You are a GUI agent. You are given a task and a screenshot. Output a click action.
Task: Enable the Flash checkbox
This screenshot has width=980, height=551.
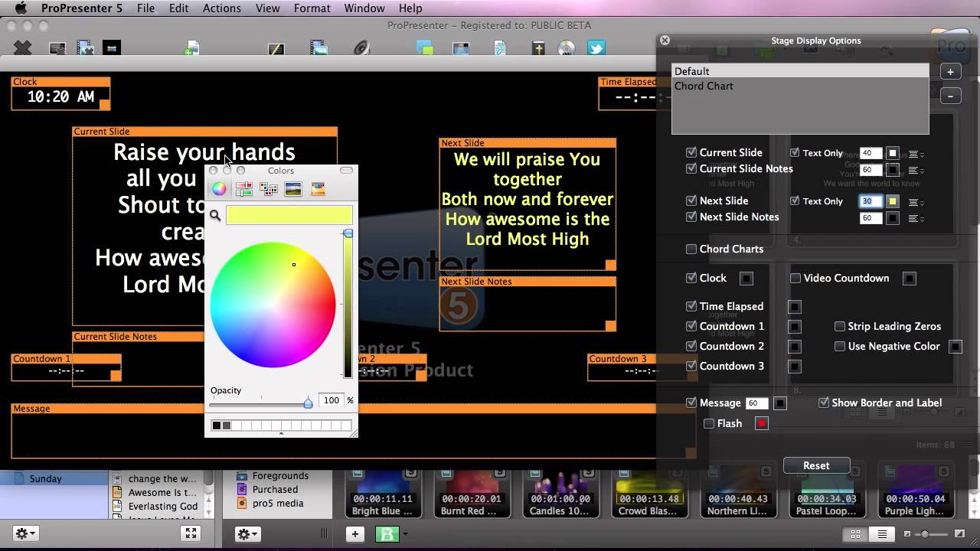[709, 423]
